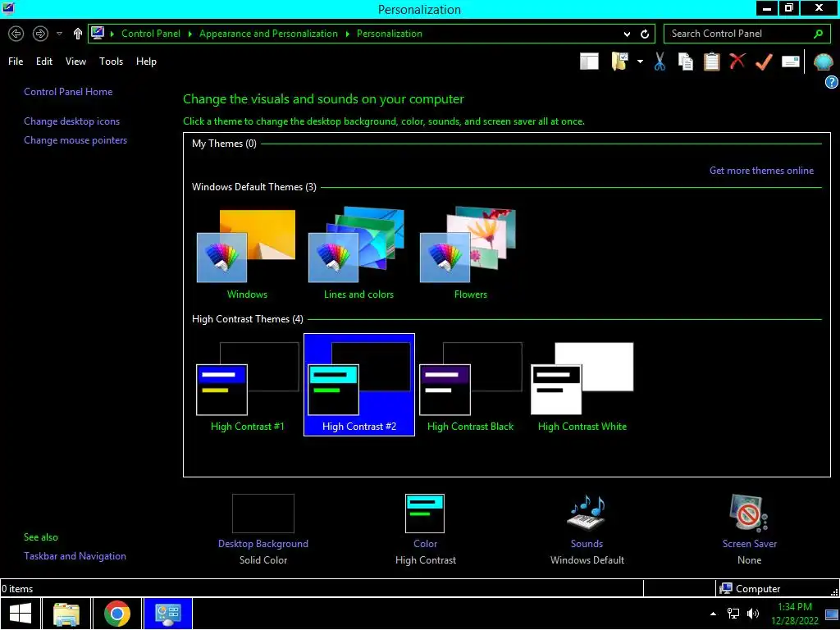Click the seashell toolbar icon

tap(823, 62)
